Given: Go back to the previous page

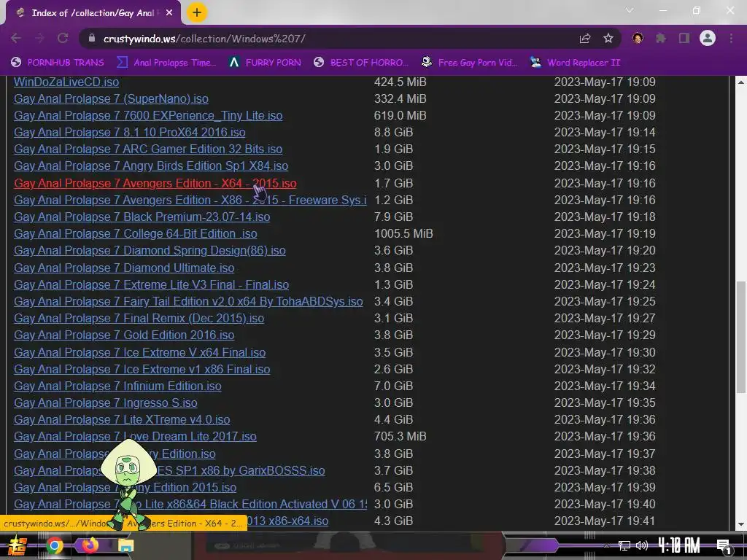Looking at the screenshot, I should click(16, 38).
